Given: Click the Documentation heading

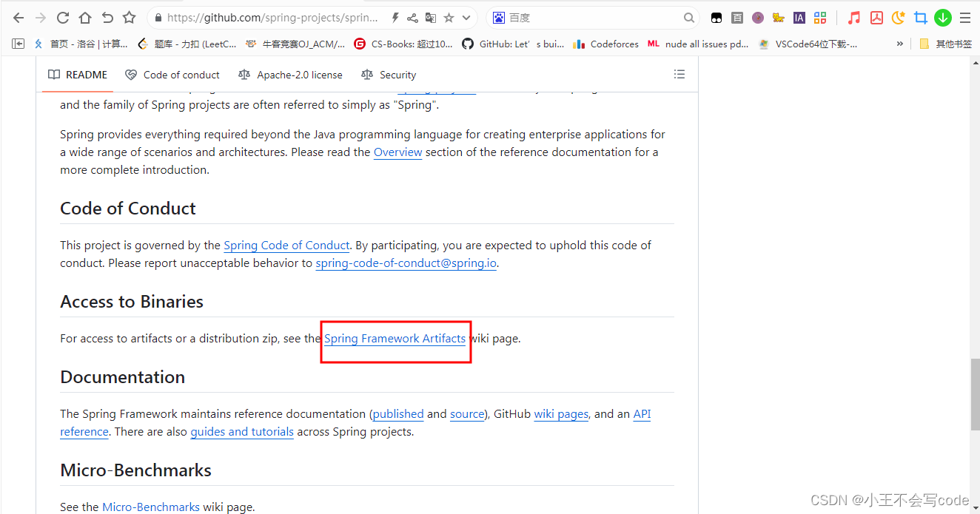Looking at the screenshot, I should (123, 377).
